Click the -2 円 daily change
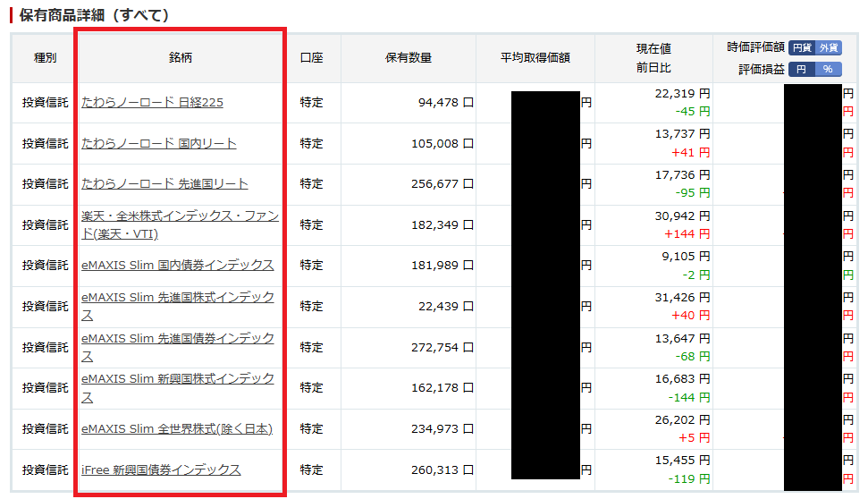Screen dimensions: 868x499 click(695, 275)
